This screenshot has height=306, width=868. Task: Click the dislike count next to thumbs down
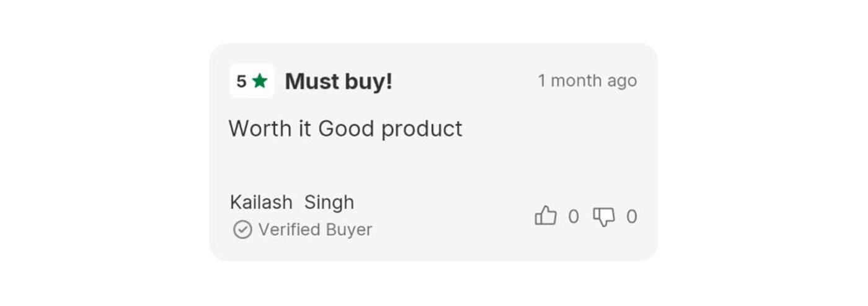631,217
